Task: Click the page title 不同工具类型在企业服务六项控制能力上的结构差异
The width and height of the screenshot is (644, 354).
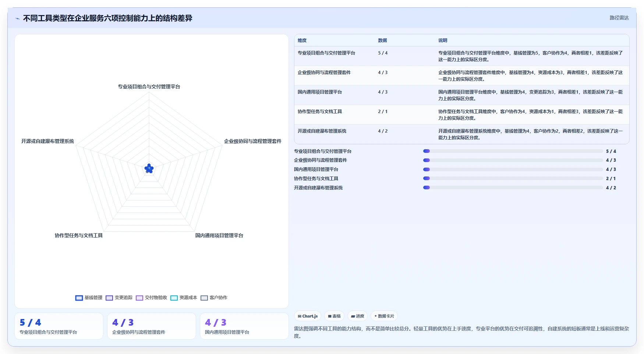Action: click(107, 18)
